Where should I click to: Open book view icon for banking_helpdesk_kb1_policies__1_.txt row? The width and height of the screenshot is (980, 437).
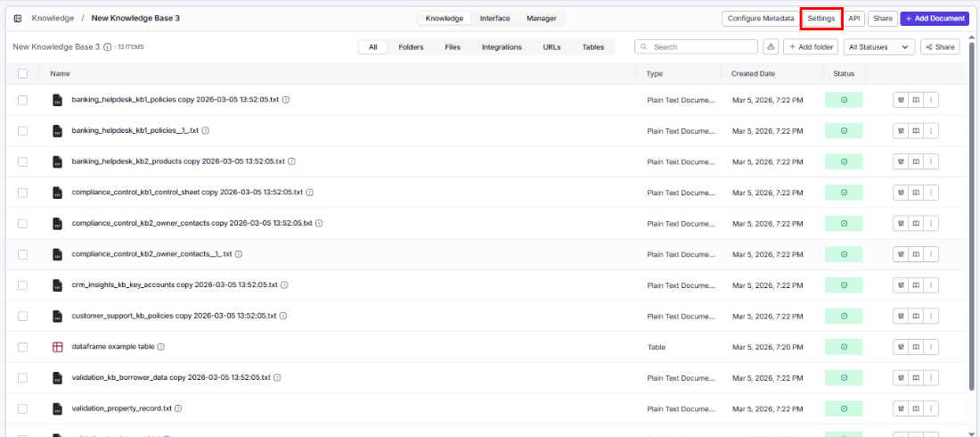pos(916,131)
